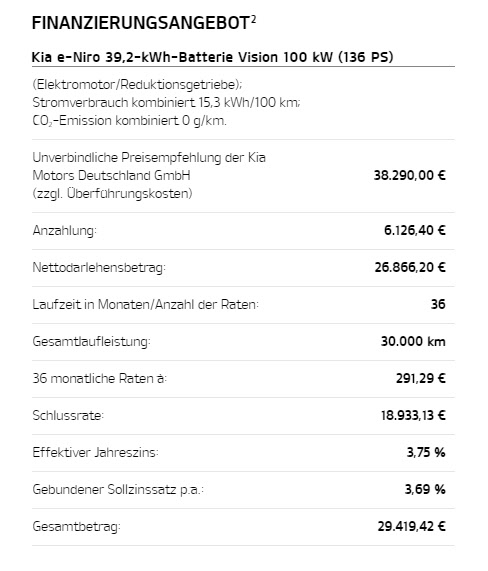Select the Anzahlung row label

[64, 231]
